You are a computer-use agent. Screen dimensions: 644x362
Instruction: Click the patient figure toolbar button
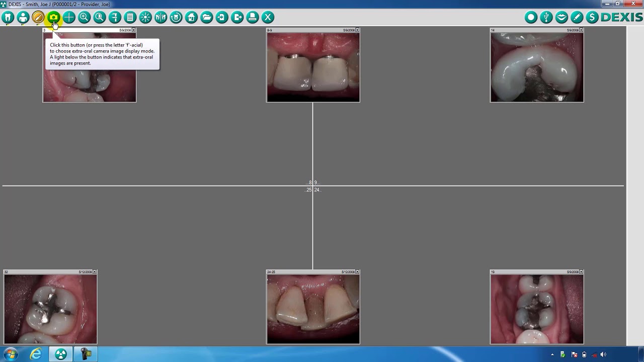click(23, 18)
